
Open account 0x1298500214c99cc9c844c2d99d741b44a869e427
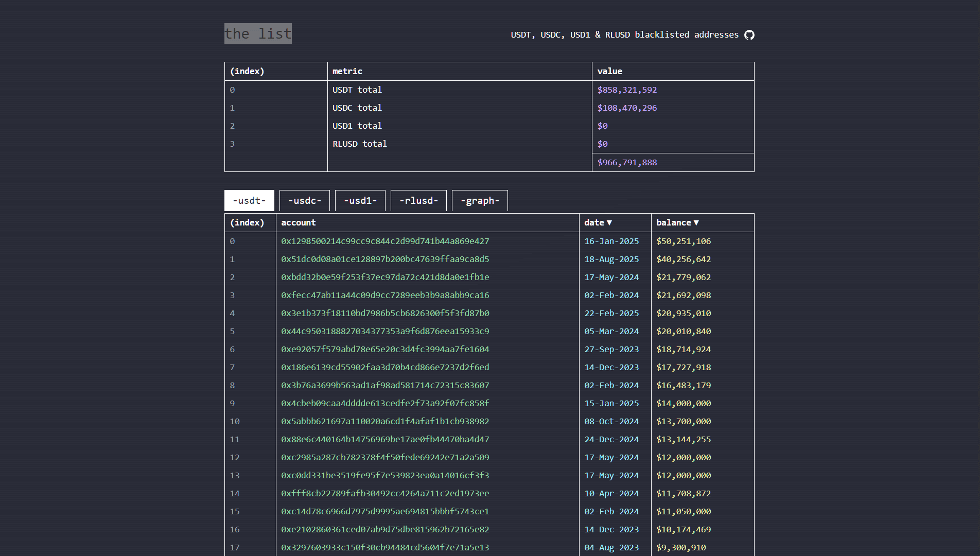pos(385,241)
